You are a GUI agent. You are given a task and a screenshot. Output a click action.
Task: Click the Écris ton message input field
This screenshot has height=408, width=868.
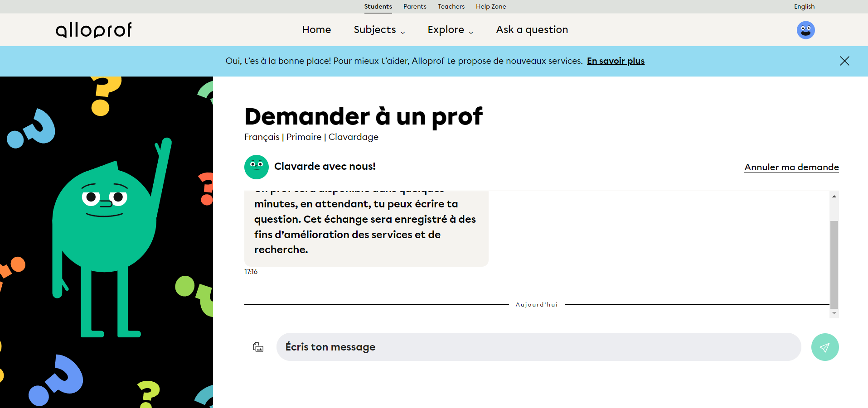[x=538, y=347]
